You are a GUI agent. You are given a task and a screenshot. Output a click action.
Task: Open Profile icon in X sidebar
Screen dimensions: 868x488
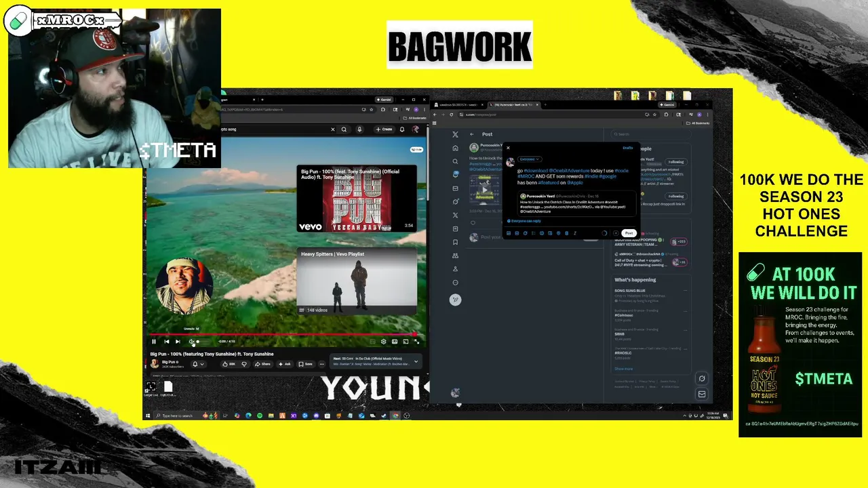point(455,269)
